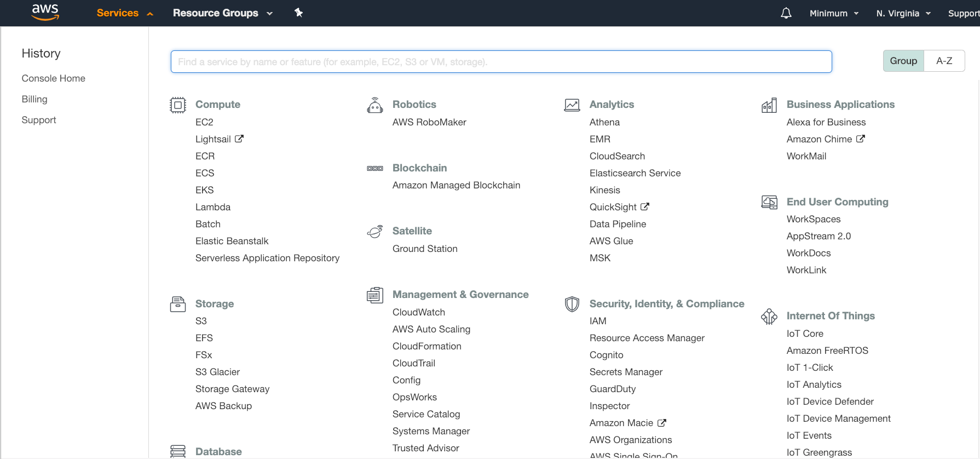
Task: Open AWS RoboMaker
Action: pyautogui.click(x=429, y=122)
